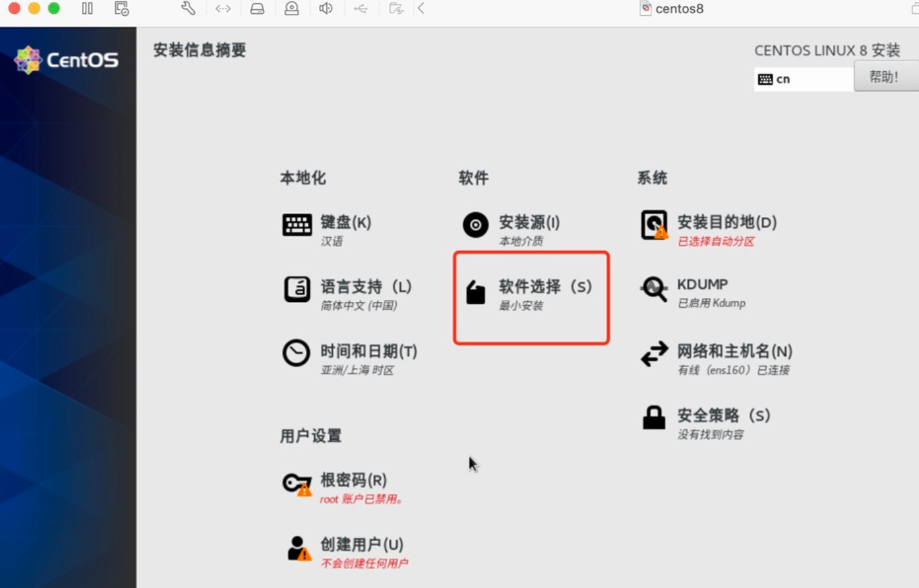Click the red 已选择自动分区 warning text
Screen dimensions: 919x588
716,241
